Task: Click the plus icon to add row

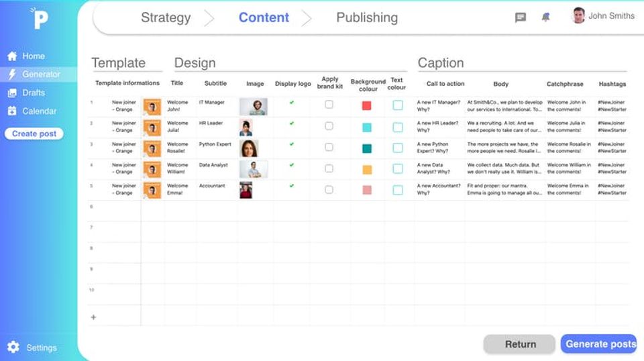Action: tap(93, 317)
